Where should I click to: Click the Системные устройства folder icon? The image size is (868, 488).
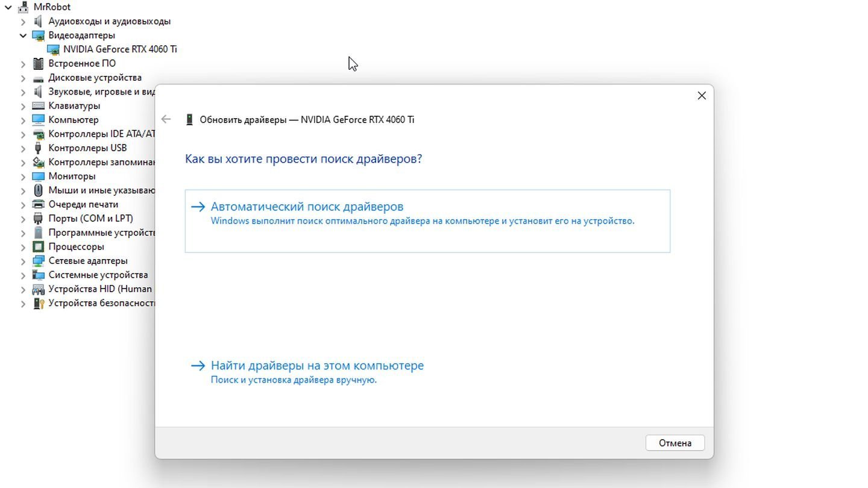[38, 275]
